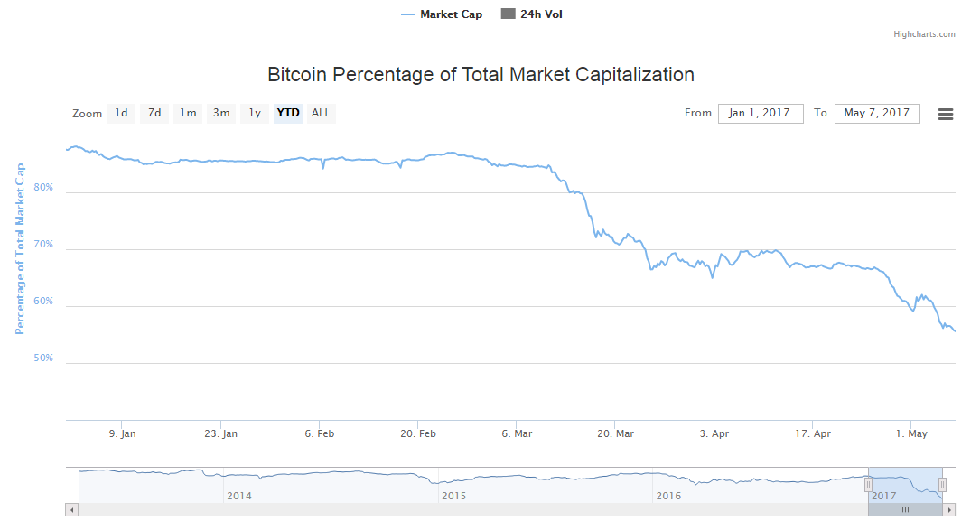Open the Highcharts.com link
Viewport: 980px width, 521px height.
(x=924, y=34)
